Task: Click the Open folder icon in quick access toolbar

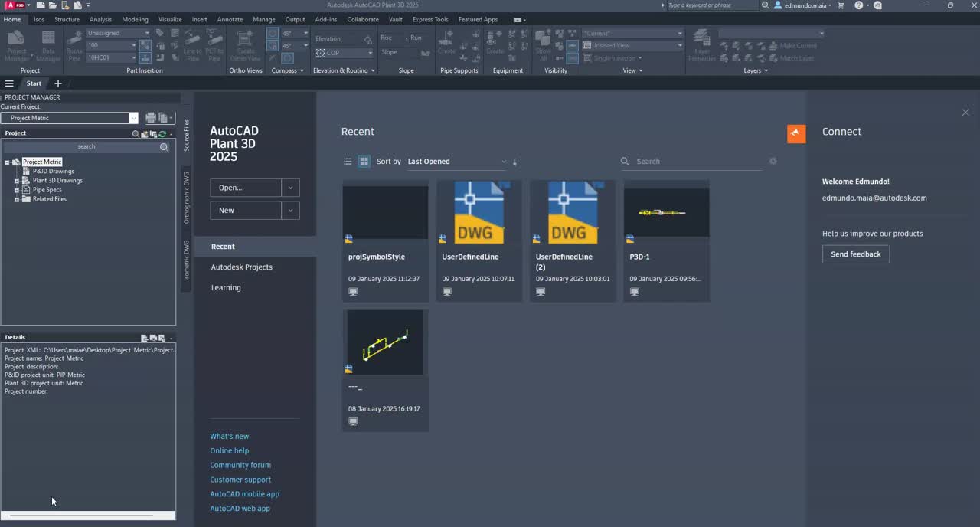Action: pos(54,5)
